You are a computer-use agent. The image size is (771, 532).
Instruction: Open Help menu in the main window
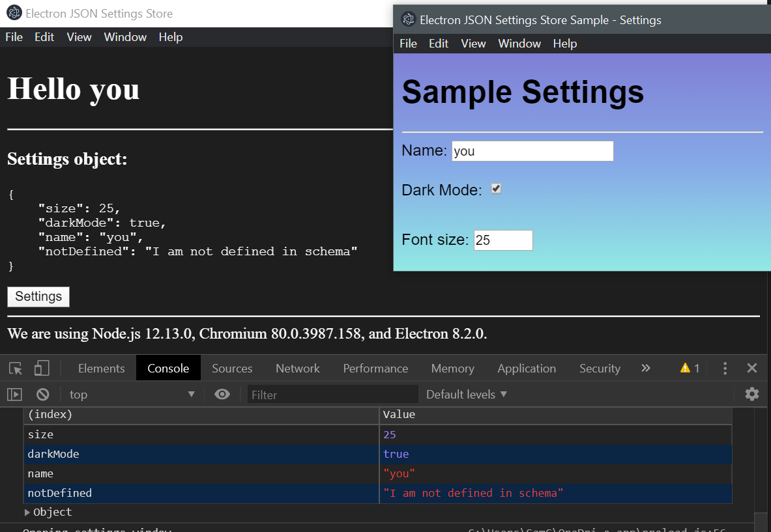pyautogui.click(x=171, y=37)
